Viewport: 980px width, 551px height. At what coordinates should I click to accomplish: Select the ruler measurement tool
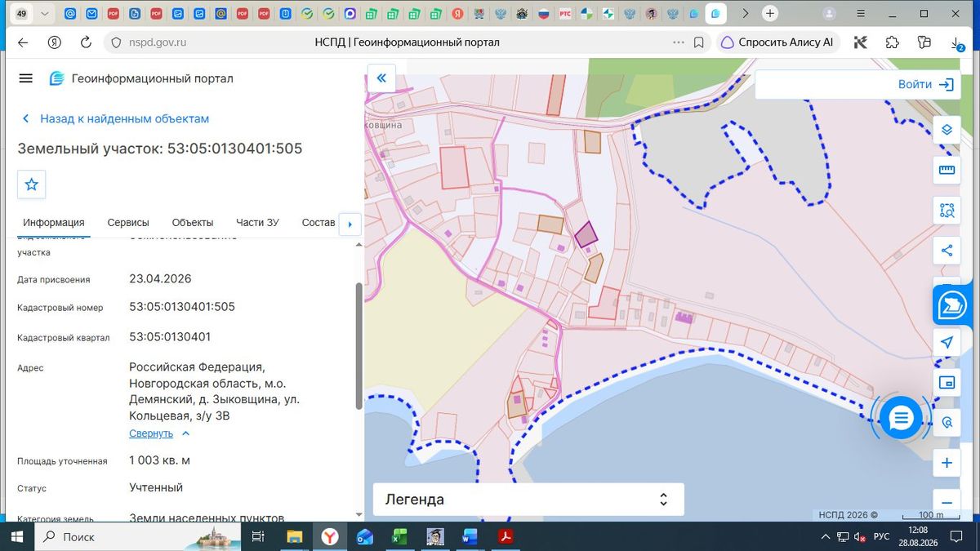(x=947, y=170)
